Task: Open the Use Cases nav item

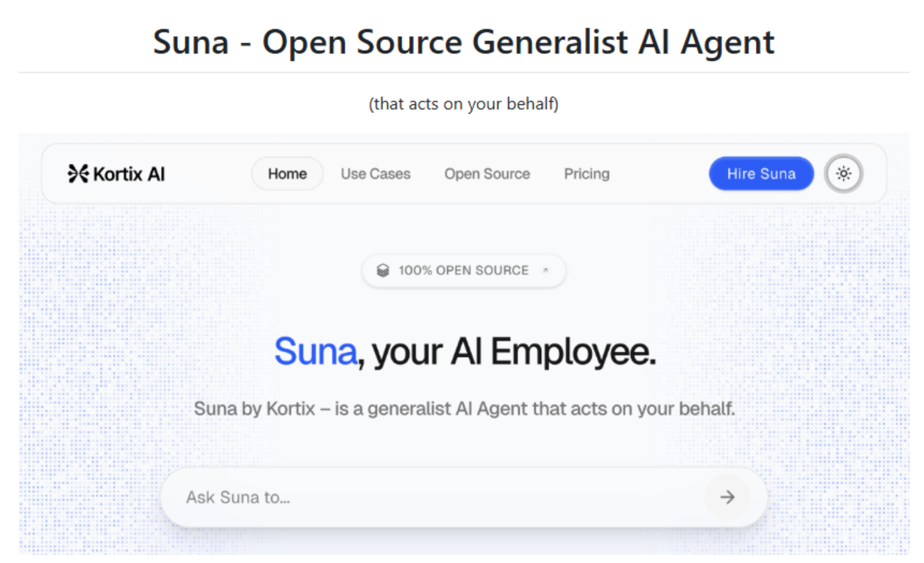Action: (x=375, y=174)
